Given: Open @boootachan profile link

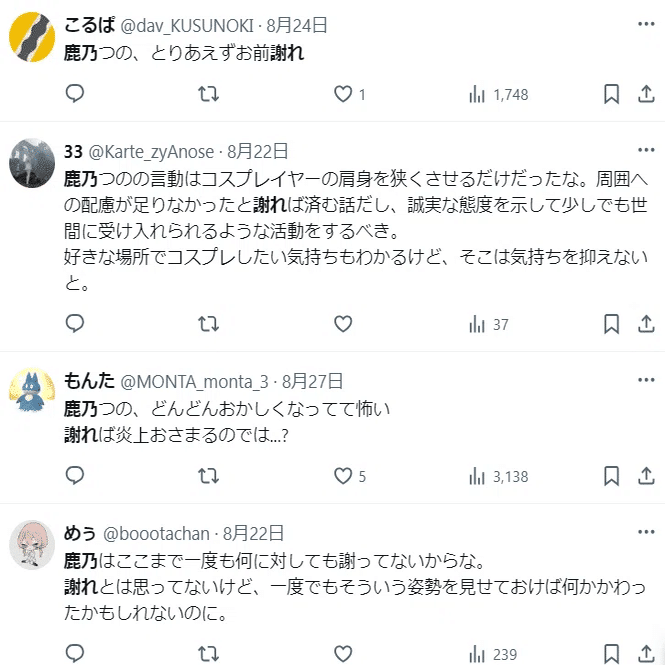Looking at the screenshot, I should pos(156,534).
